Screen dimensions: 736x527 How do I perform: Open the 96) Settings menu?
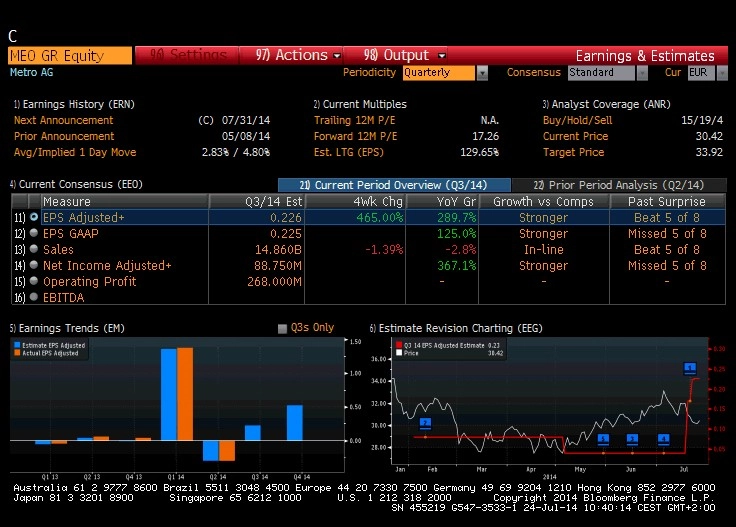tap(188, 55)
